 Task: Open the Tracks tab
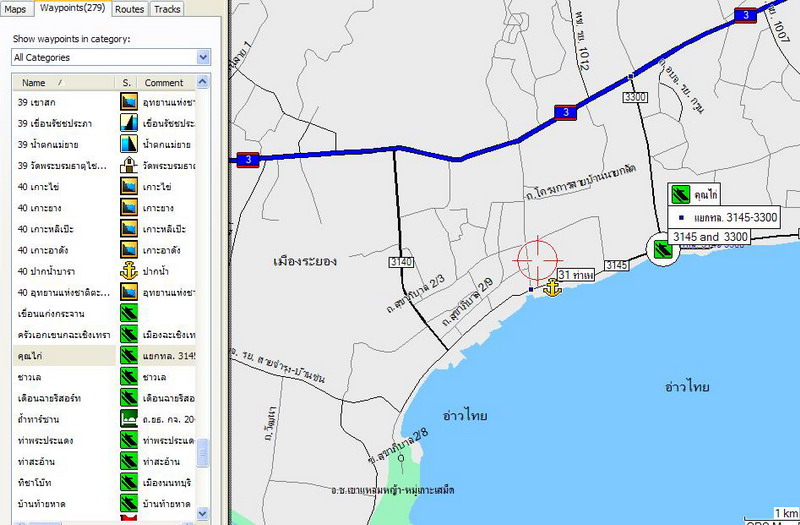(x=167, y=9)
